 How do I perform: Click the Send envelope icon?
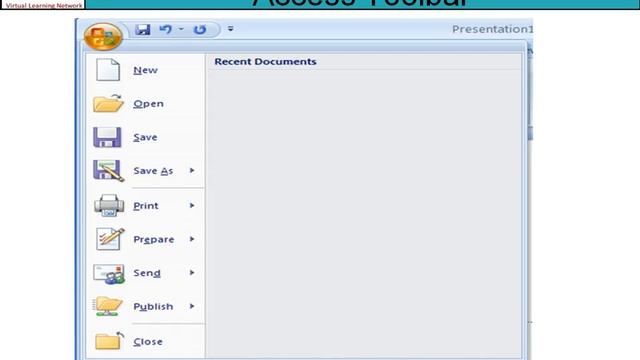click(109, 273)
